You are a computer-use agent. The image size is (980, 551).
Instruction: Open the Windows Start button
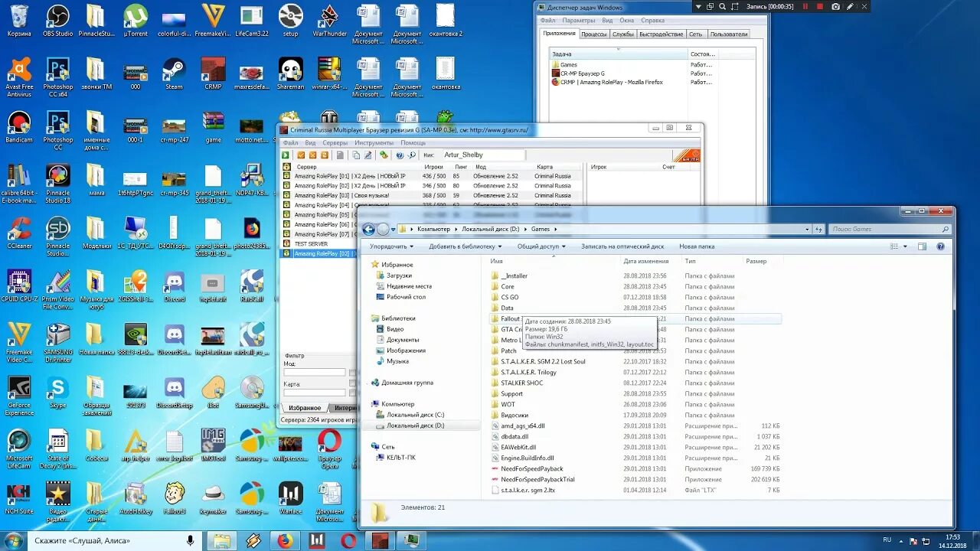(14, 540)
